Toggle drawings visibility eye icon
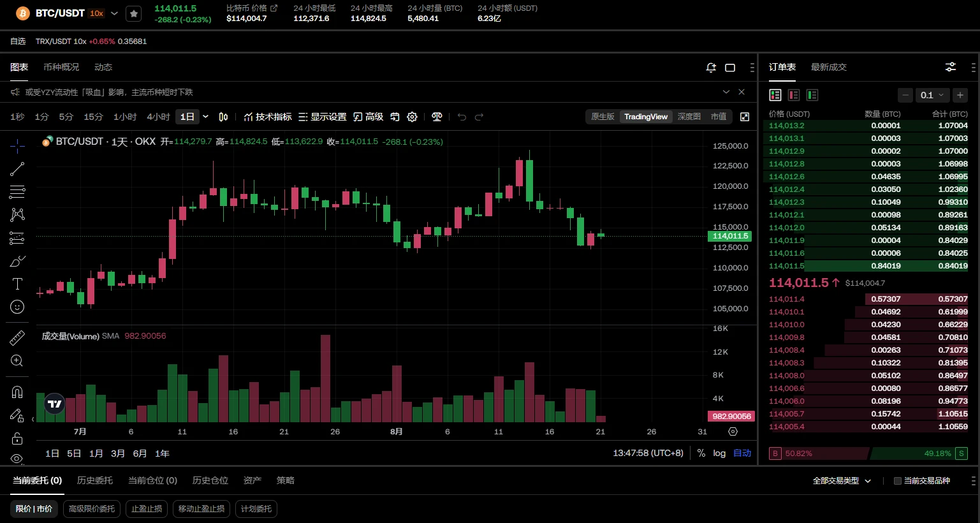 pos(17,459)
